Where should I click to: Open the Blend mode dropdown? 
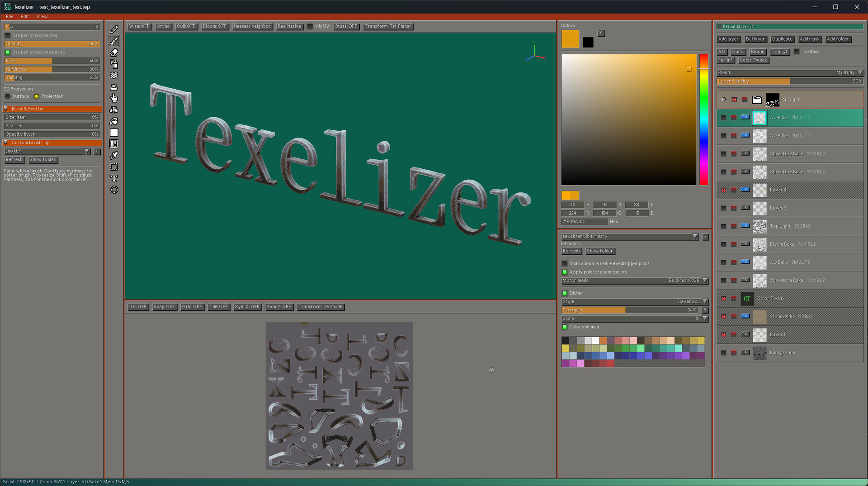point(790,73)
